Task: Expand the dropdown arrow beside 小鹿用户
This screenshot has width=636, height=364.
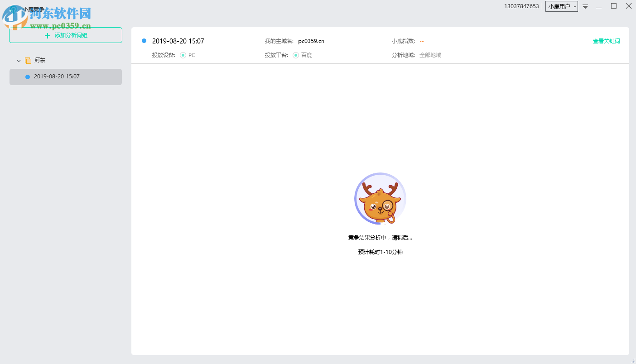Action: (x=574, y=6)
